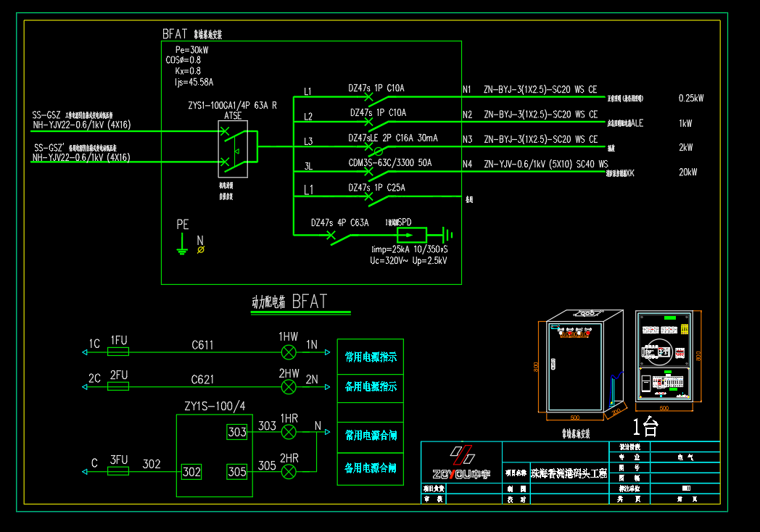This screenshot has height=532, width=760.
Task: Select the 2HW indicator lamp symbol
Action: [289, 386]
